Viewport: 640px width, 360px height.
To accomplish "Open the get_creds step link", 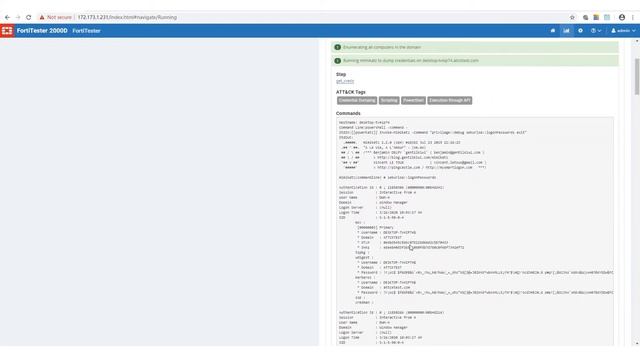I will click(x=345, y=81).
